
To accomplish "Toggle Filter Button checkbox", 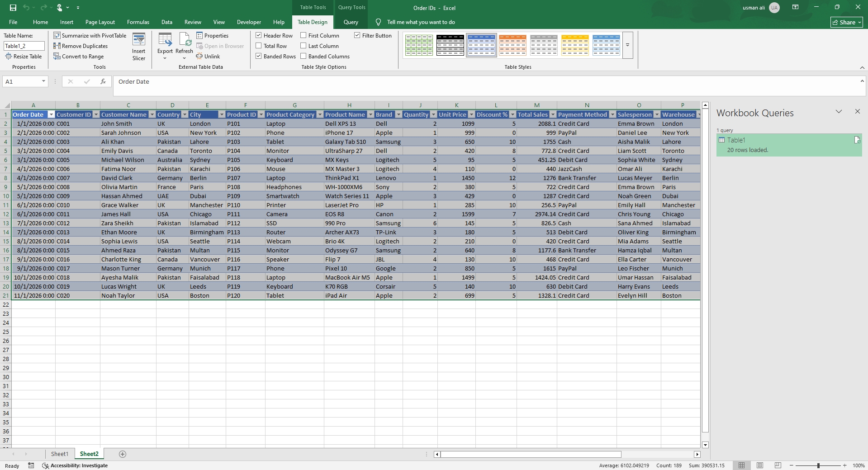I will (357, 35).
